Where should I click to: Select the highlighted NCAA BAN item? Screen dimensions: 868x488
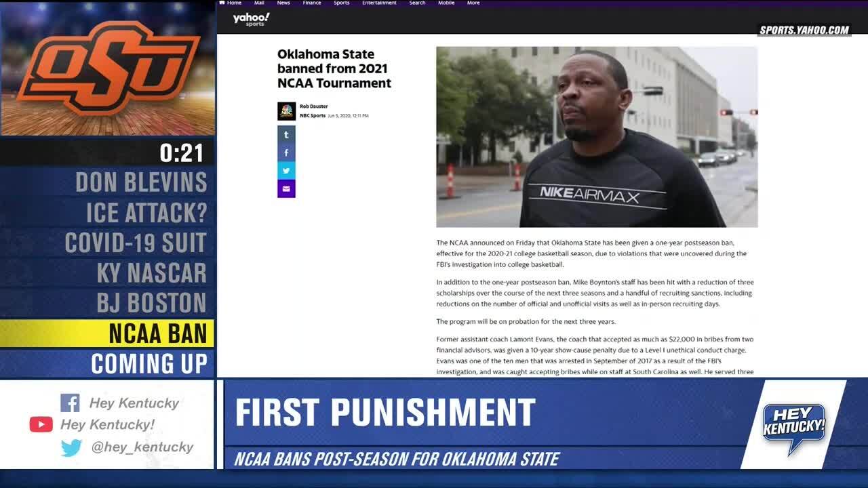tap(107, 333)
